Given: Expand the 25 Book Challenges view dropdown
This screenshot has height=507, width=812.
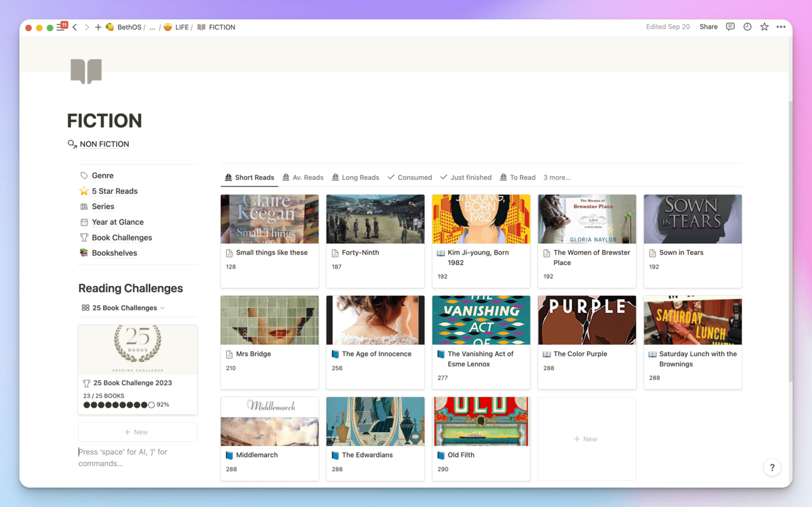Looking at the screenshot, I should (123, 308).
